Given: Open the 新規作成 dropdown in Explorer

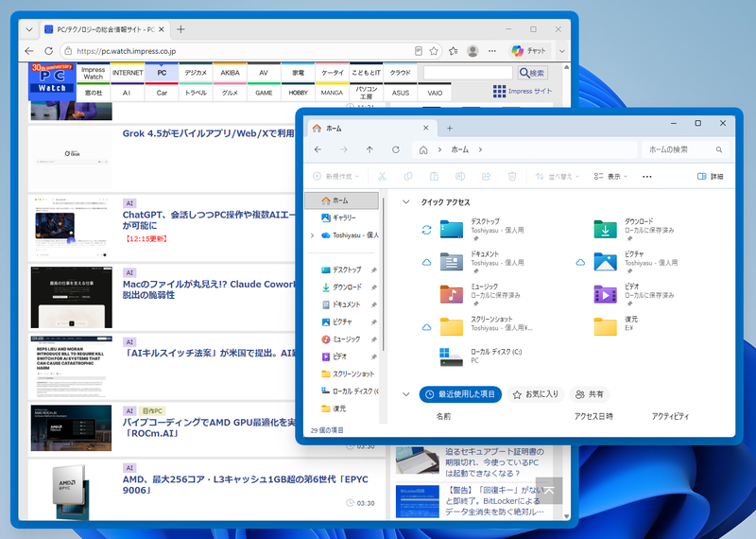Looking at the screenshot, I should coord(336,177).
